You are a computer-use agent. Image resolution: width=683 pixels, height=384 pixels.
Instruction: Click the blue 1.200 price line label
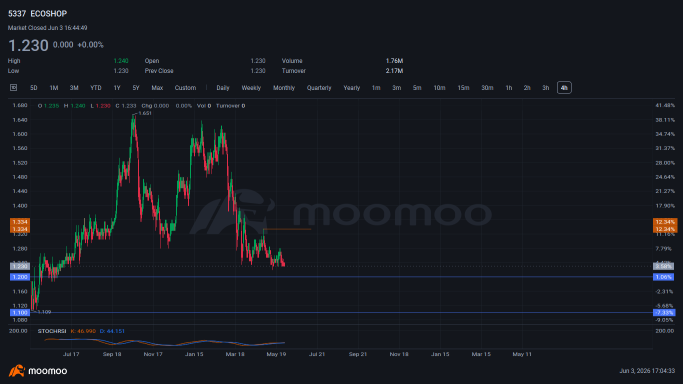point(20,277)
